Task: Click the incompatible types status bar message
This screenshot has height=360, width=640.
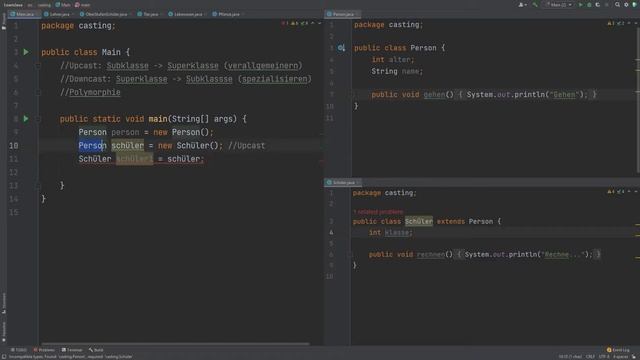Action: (70, 357)
